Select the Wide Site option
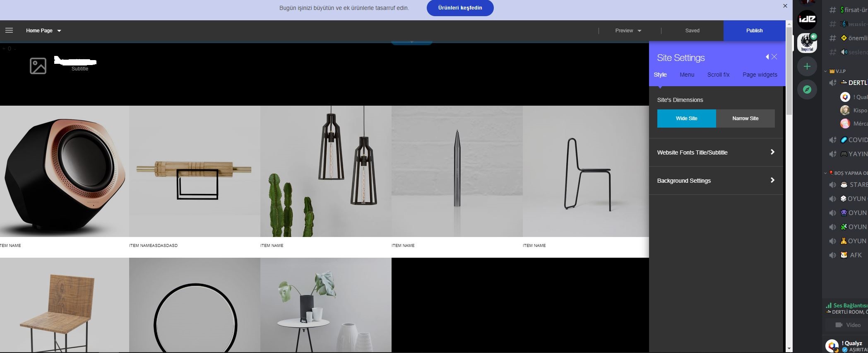This screenshot has width=868, height=353. click(686, 118)
